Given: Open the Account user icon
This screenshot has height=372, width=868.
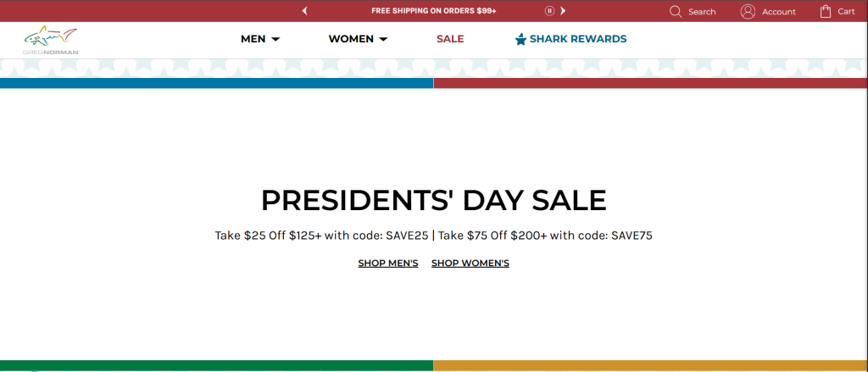Looking at the screenshot, I should (x=748, y=11).
